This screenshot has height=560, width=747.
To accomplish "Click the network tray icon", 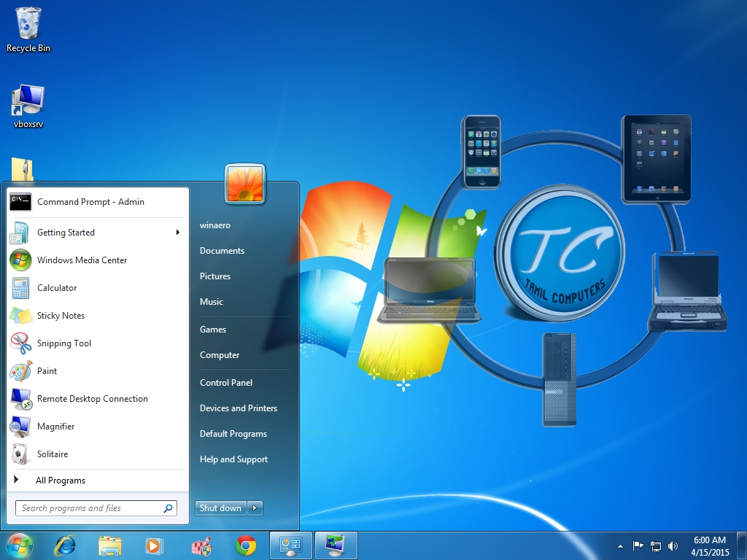I will [x=656, y=546].
